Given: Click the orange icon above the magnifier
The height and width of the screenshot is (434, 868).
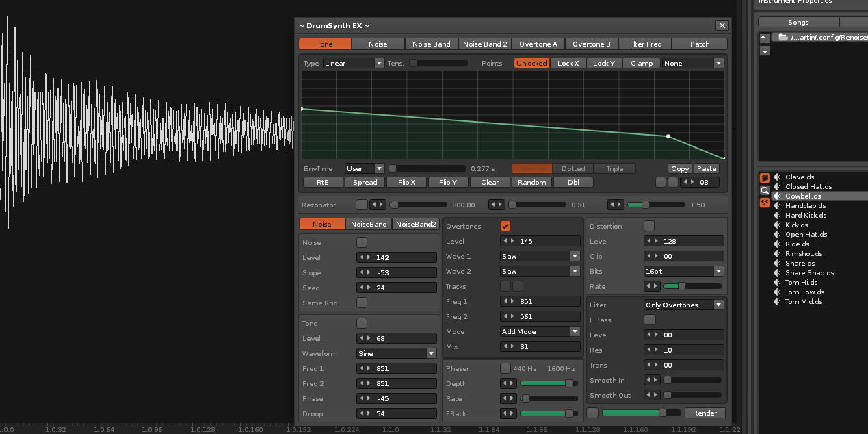Looking at the screenshot, I should pyautogui.click(x=765, y=178).
